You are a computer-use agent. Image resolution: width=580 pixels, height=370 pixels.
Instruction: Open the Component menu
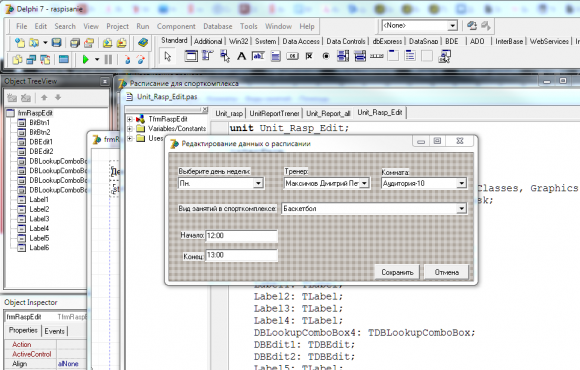[176, 26]
